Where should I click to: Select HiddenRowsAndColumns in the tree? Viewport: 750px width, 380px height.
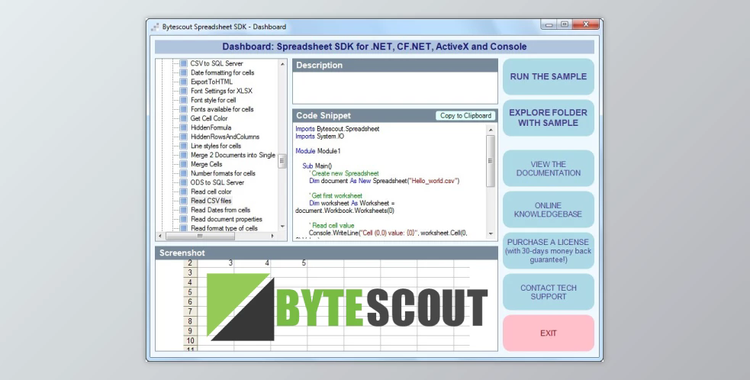[225, 136]
